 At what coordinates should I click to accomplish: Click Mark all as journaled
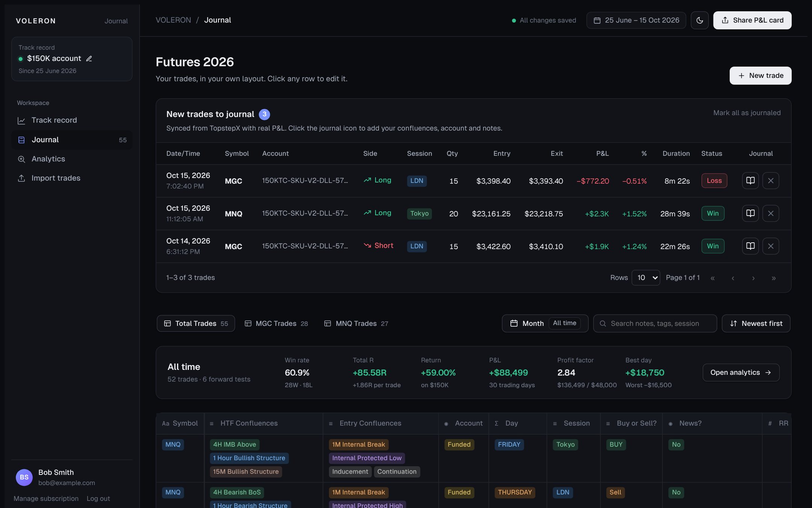(x=747, y=113)
